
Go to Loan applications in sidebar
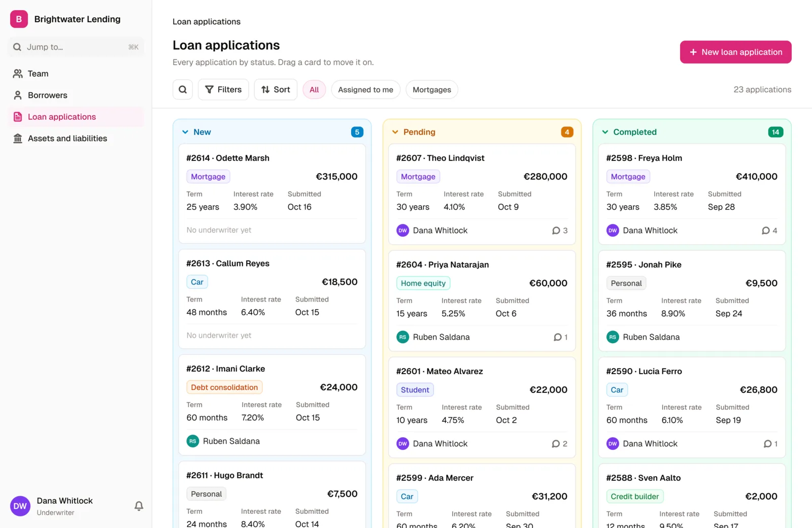pyautogui.click(x=76, y=117)
